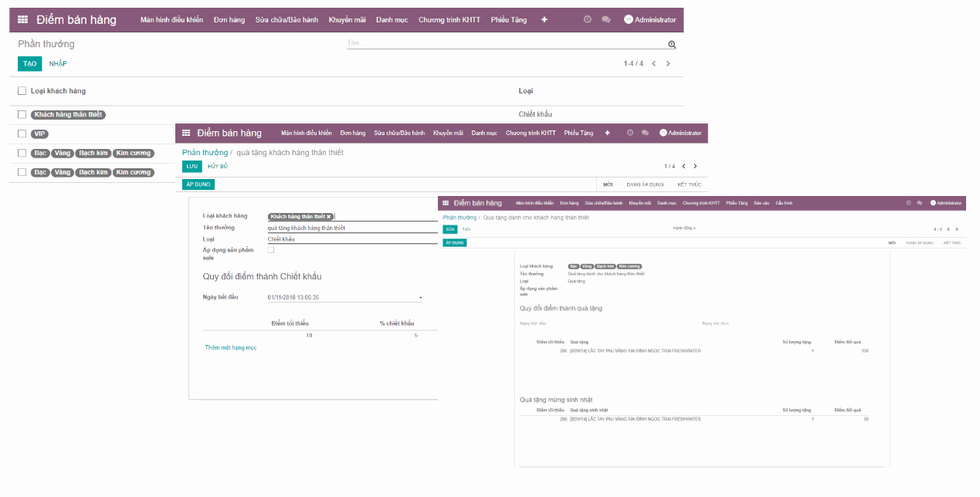Open the activities clock icon
The width and height of the screenshot is (980, 497).
click(x=588, y=19)
